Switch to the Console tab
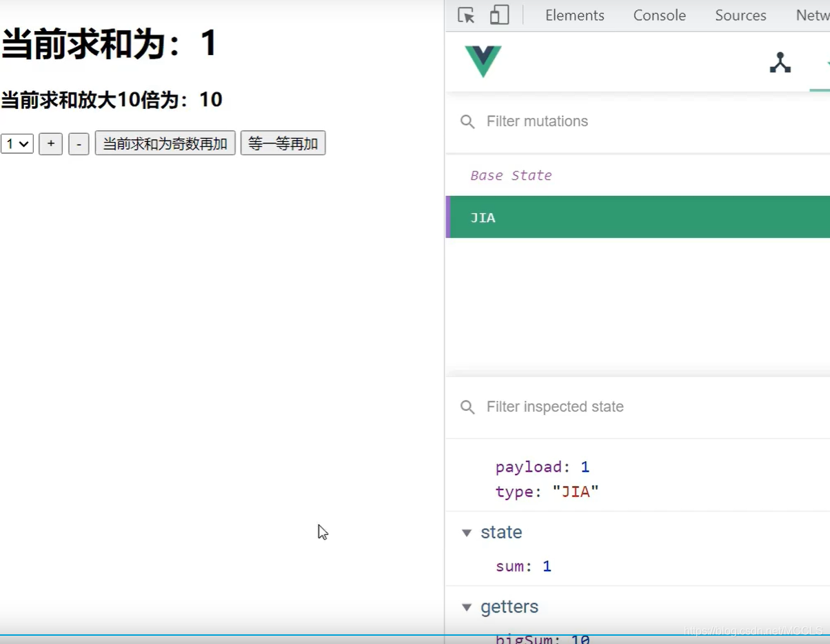Screen dimensions: 830x644 (x=658, y=14)
